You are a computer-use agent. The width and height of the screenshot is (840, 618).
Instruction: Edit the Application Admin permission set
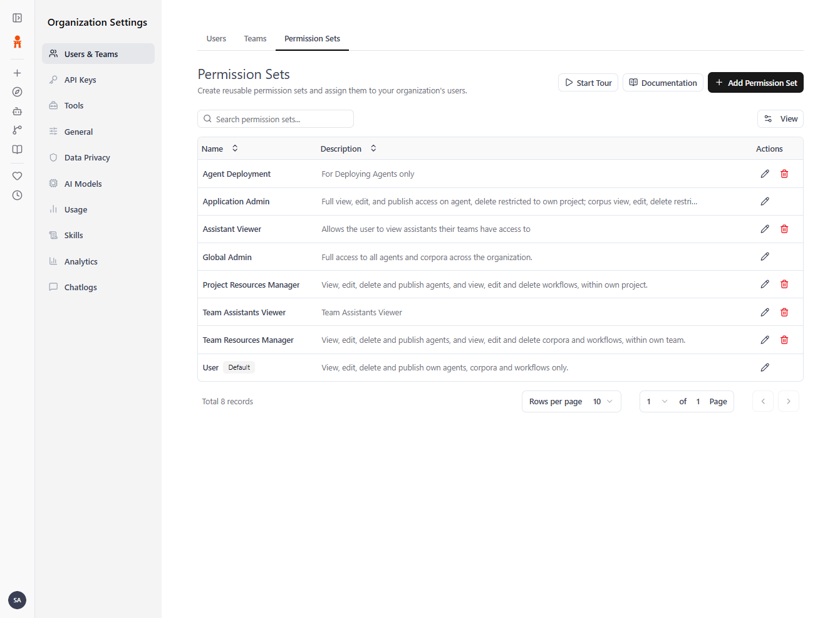click(x=765, y=201)
